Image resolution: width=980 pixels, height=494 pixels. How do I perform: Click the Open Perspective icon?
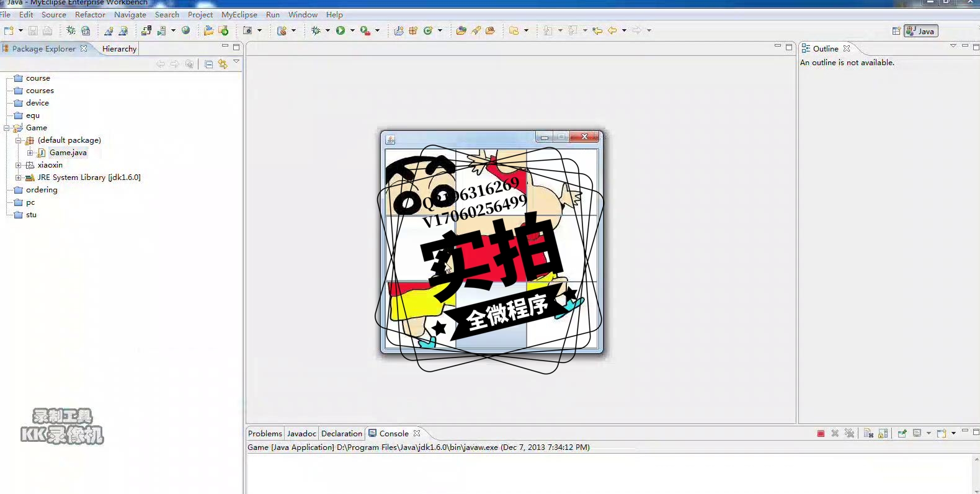click(x=896, y=31)
